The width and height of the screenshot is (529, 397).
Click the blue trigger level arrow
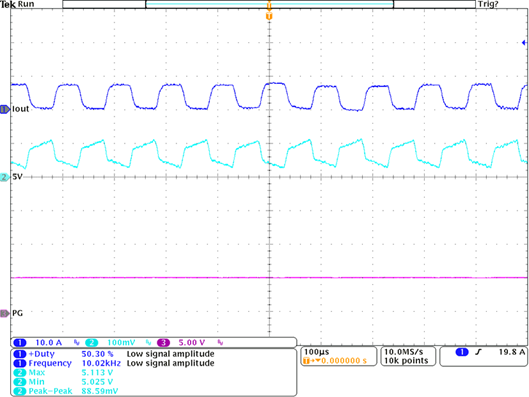point(524,42)
